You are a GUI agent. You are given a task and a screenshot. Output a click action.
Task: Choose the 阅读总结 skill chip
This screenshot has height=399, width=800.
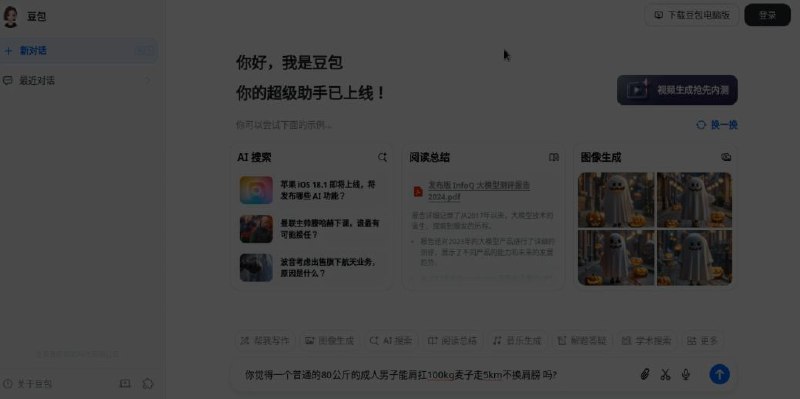coord(453,341)
